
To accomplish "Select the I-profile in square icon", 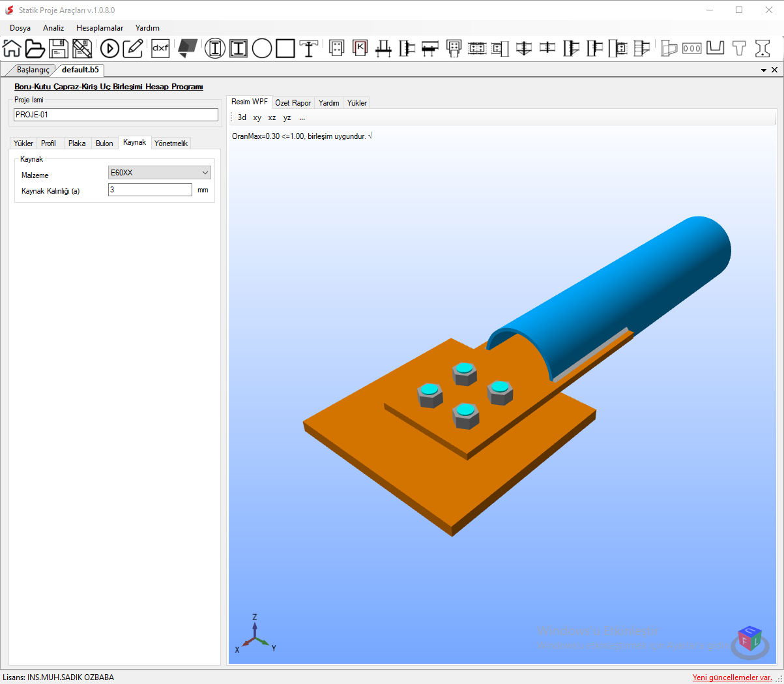I will point(239,48).
